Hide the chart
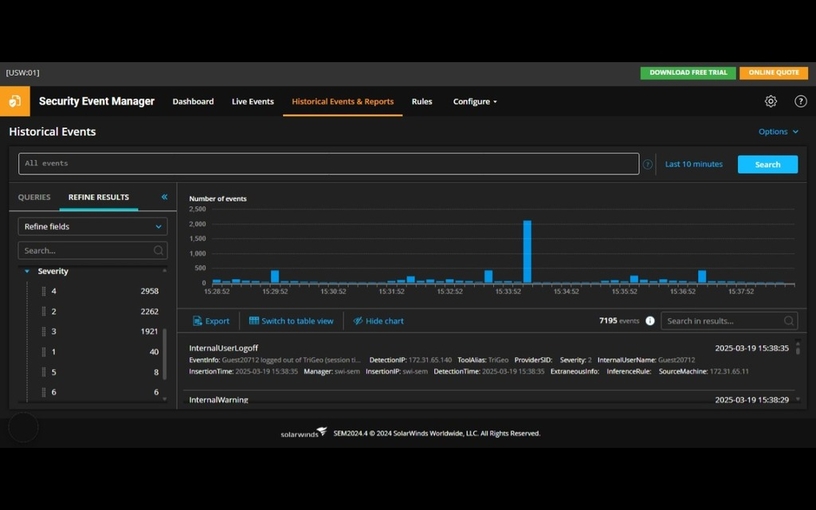Viewport: 816px width, 510px height. pos(378,321)
